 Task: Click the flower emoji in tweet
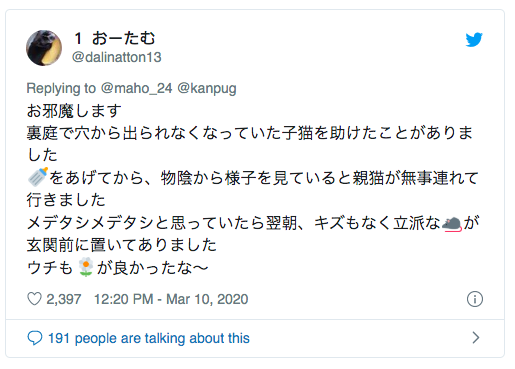click(x=86, y=267)
